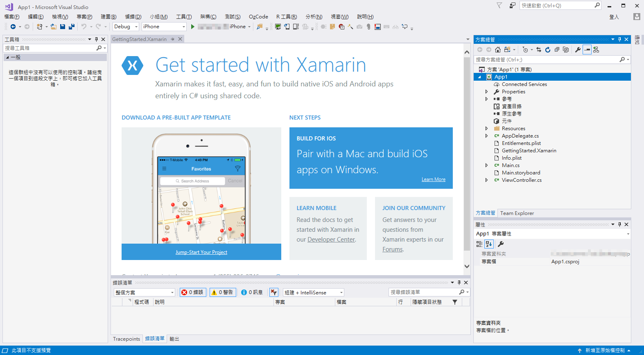Switch to the Tracepoints tab
Image resolution: width=644 pixels, height=355 pixels.
tap(127, 339)
